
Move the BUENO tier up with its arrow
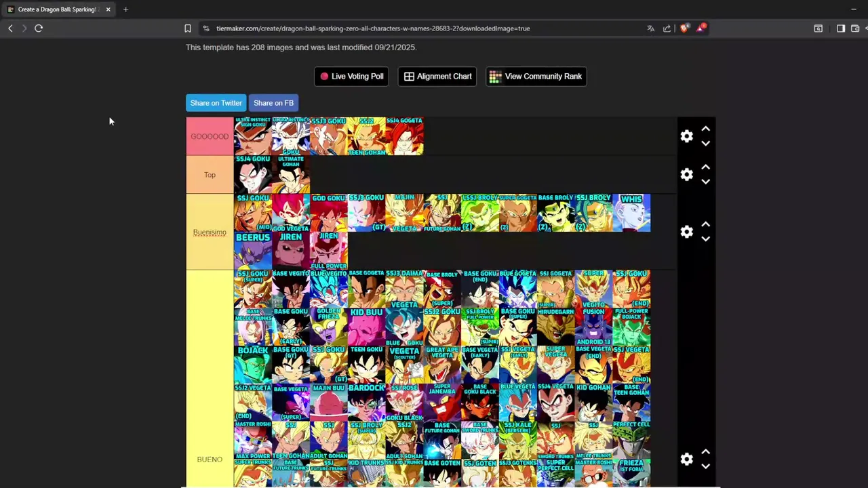click(x=705, y=451)
